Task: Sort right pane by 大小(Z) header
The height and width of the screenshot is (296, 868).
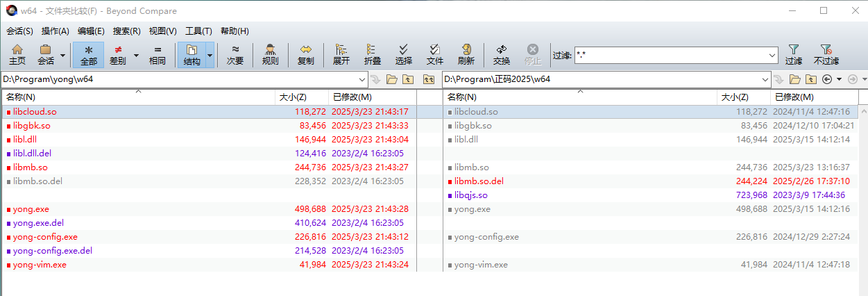Action: (743, 97)
